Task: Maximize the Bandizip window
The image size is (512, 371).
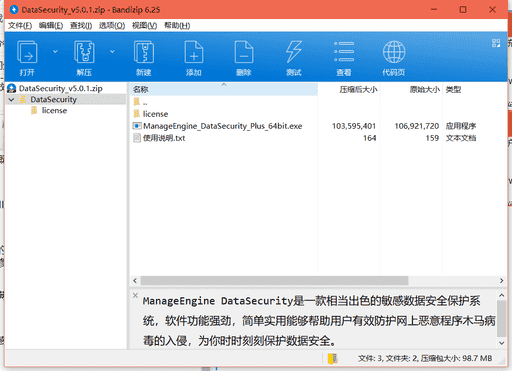Action: coord(463,9)
